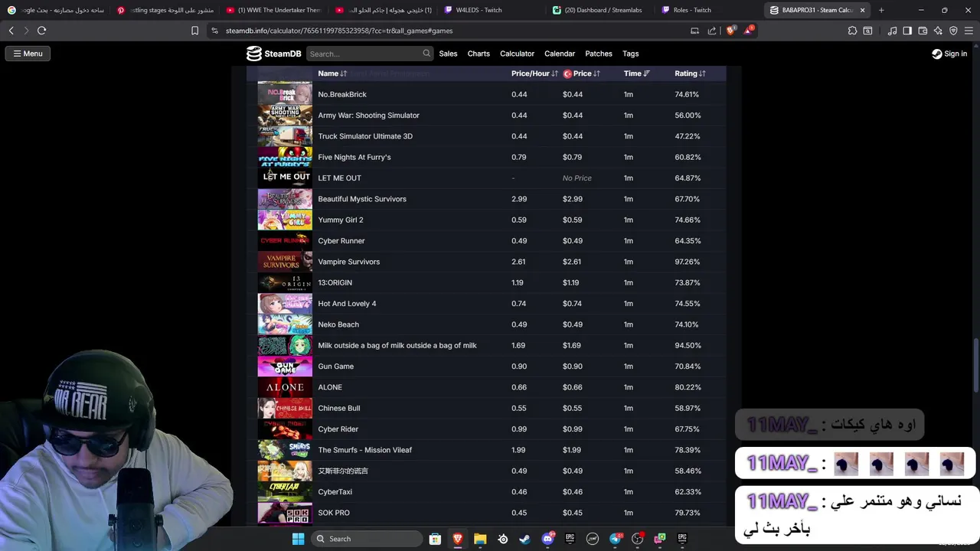Open Milk outside a bag of milk link

click(397, 345)
